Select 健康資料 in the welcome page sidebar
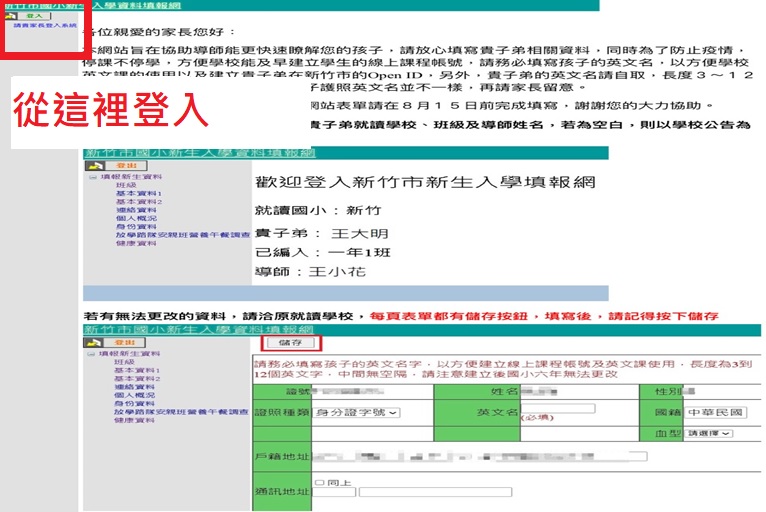The image size is (766, 512). [136, 243]
